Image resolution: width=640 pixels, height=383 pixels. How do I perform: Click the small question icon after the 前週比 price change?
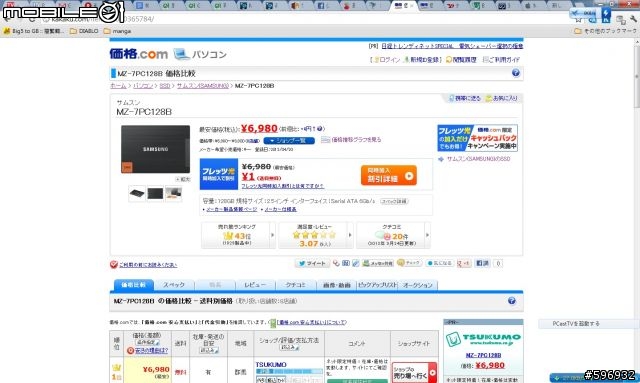[x=320, y=129]
